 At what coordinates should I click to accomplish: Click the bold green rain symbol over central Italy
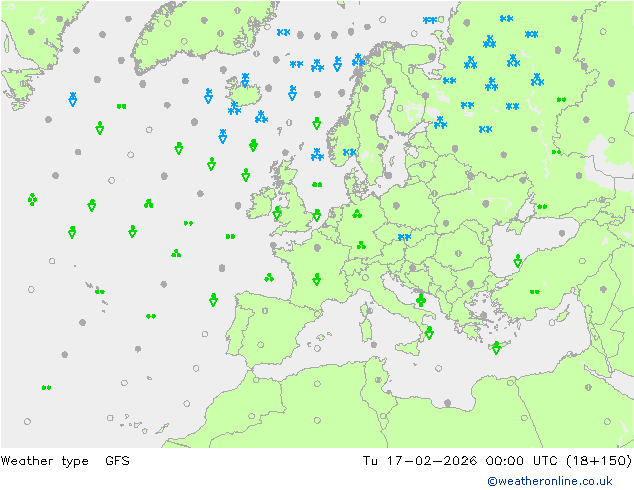coord(421,300)
